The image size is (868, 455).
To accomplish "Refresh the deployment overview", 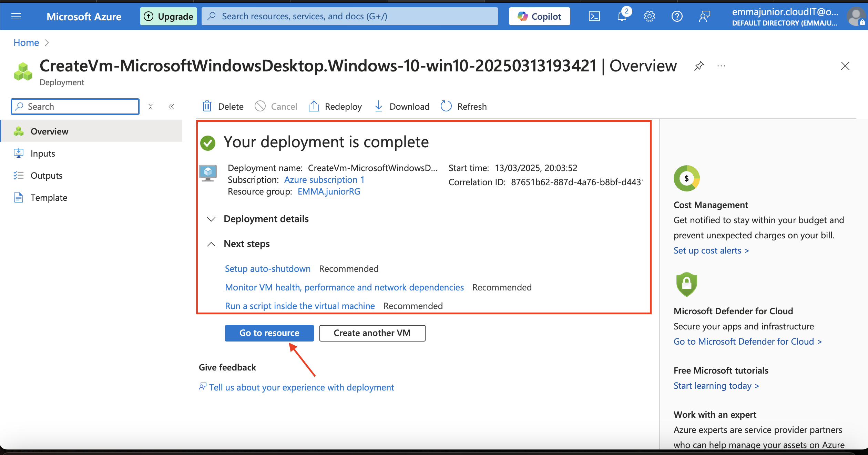I will (x=463, y=106).
